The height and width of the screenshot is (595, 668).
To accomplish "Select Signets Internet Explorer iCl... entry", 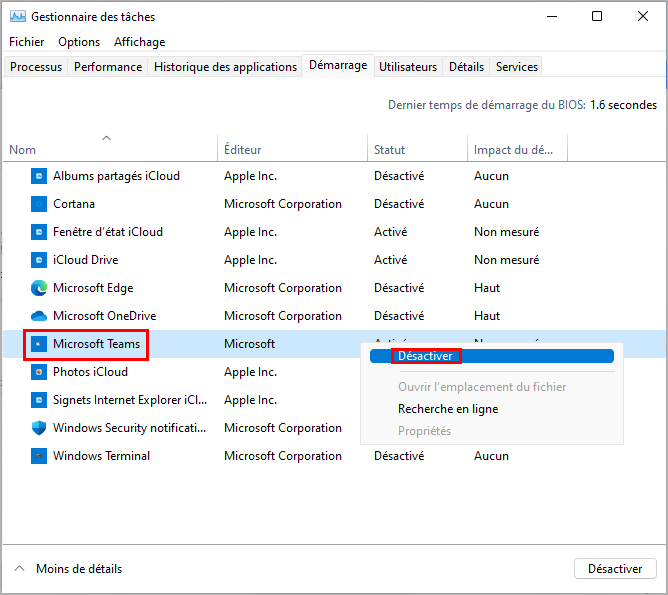I will pyautogui.click(x=130, y=400).
